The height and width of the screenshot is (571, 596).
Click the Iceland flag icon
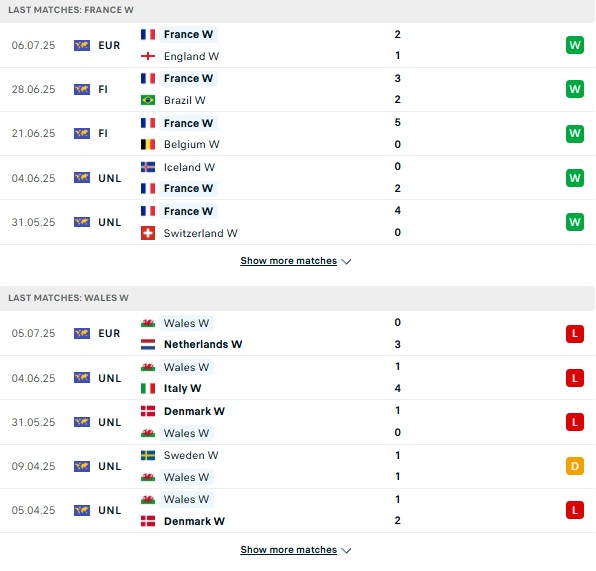tap(148, 167)
